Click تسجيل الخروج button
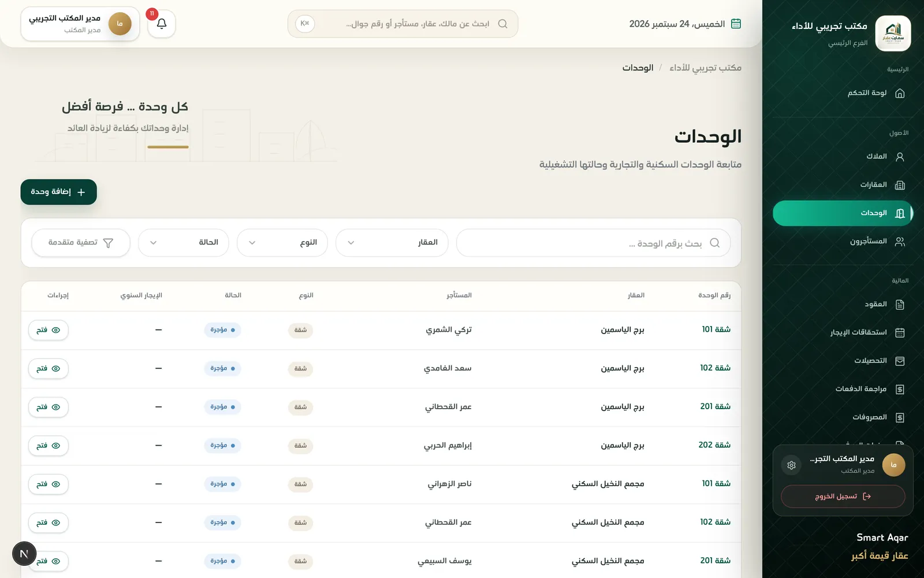924x578 pixels. click(843, 497)
